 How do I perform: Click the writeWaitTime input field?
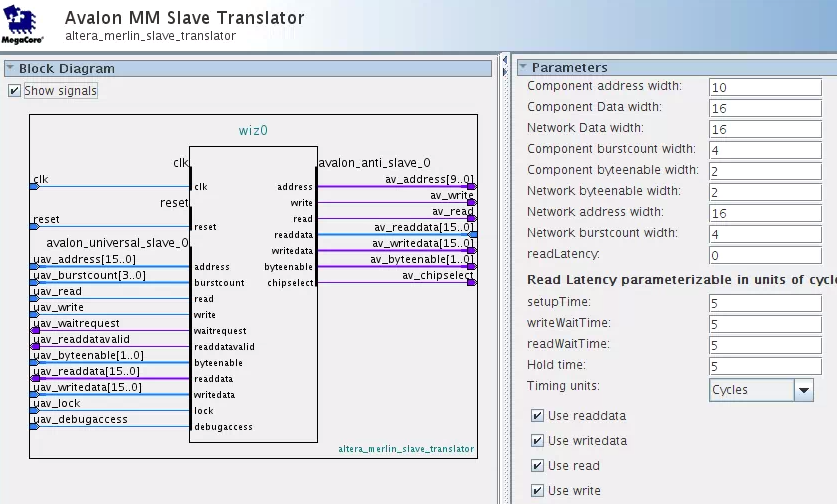765,324
